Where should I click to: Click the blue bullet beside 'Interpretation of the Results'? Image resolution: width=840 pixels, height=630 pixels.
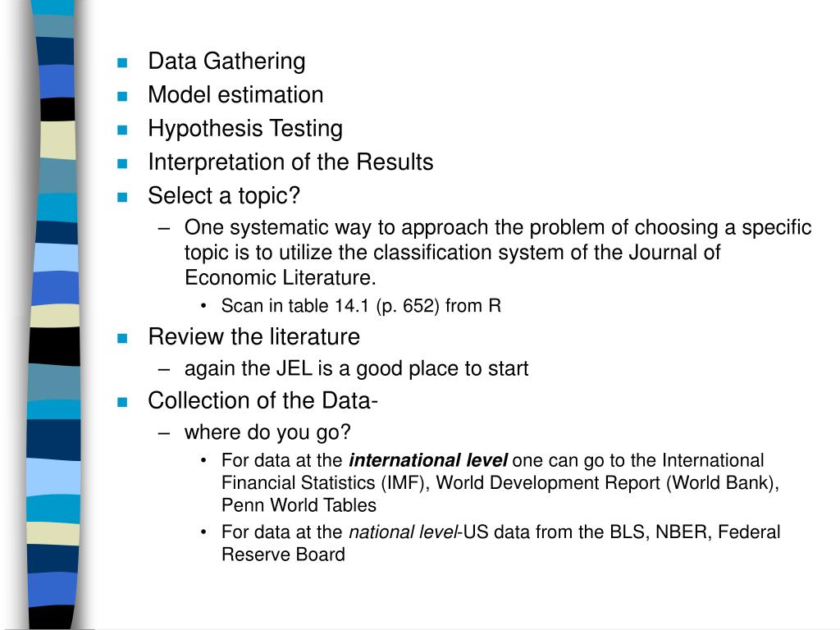click(122, 163)
